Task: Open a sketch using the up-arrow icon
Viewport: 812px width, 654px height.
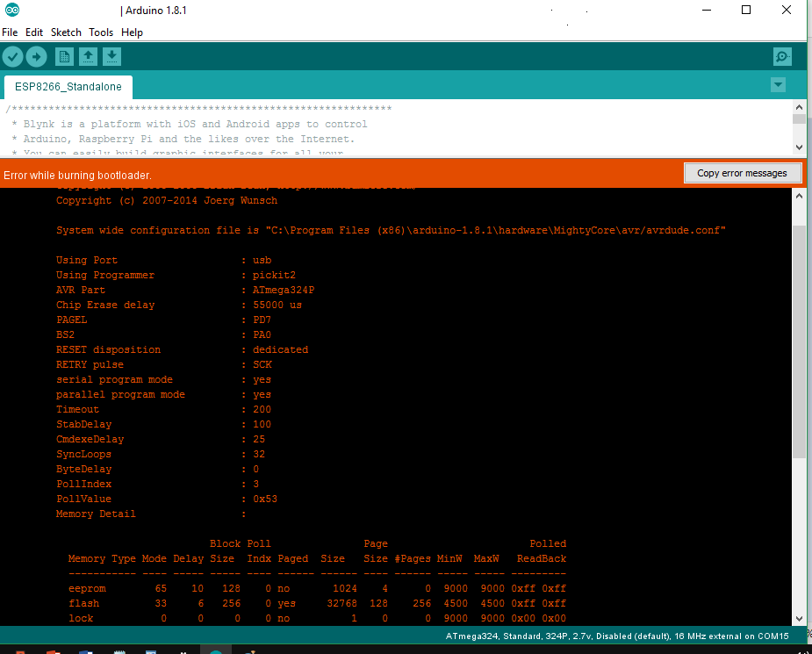Action: [88, 56]
